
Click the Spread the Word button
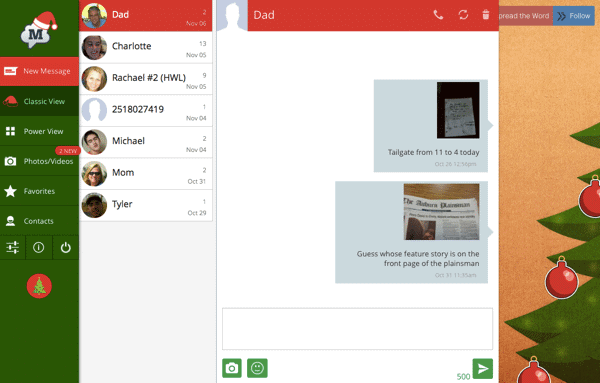526,16
